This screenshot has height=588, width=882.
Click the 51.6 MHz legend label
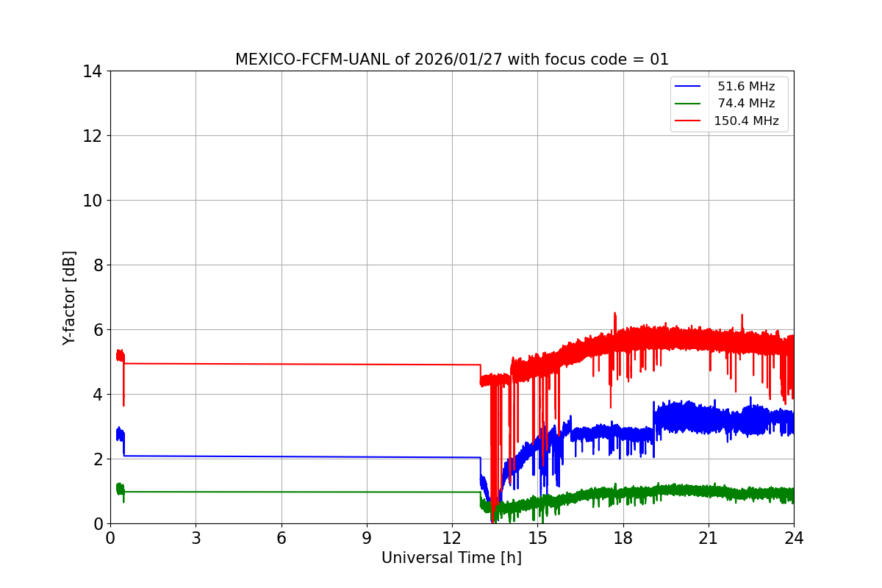746,87
